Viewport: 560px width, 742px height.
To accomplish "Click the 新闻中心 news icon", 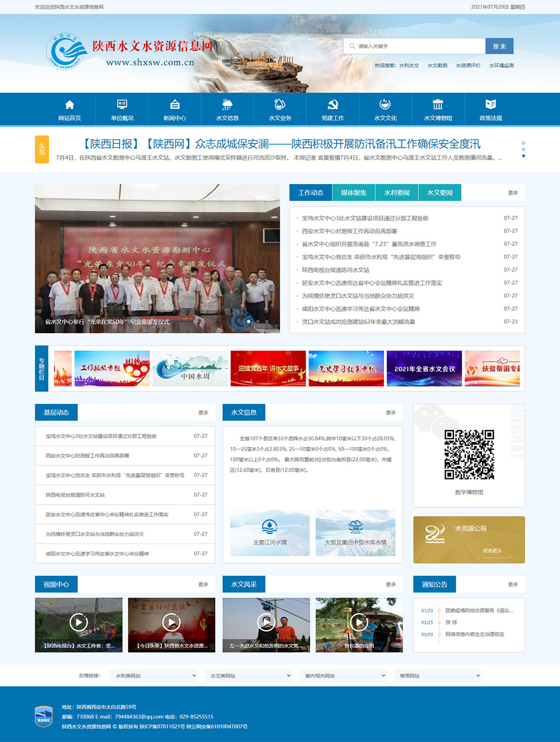I will pos(175,104).
